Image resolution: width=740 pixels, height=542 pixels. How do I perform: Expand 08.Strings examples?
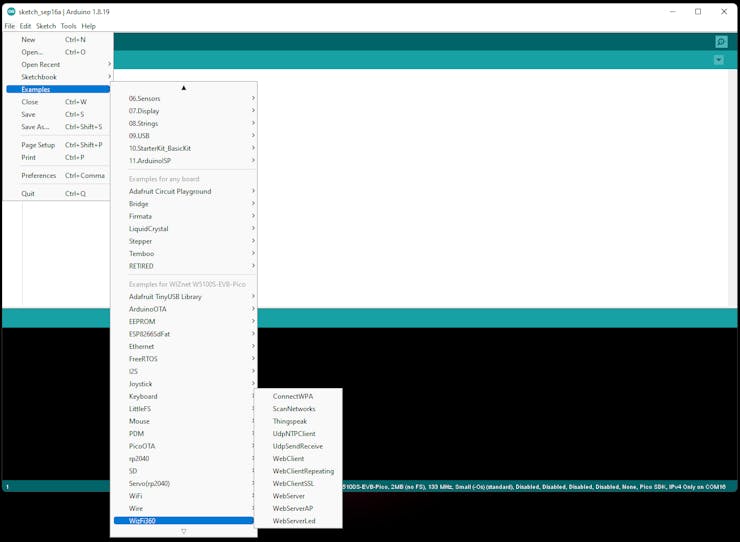(x=184, y=123)
